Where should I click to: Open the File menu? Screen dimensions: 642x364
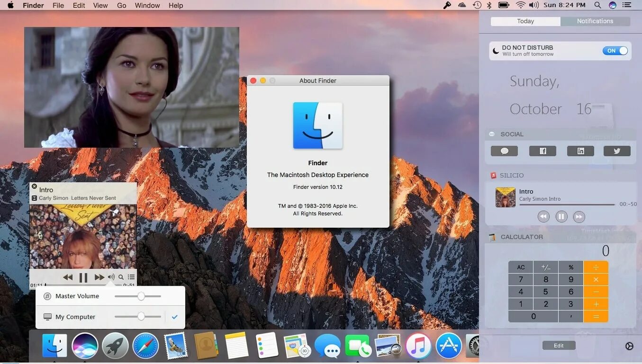[x=58, y=5]
